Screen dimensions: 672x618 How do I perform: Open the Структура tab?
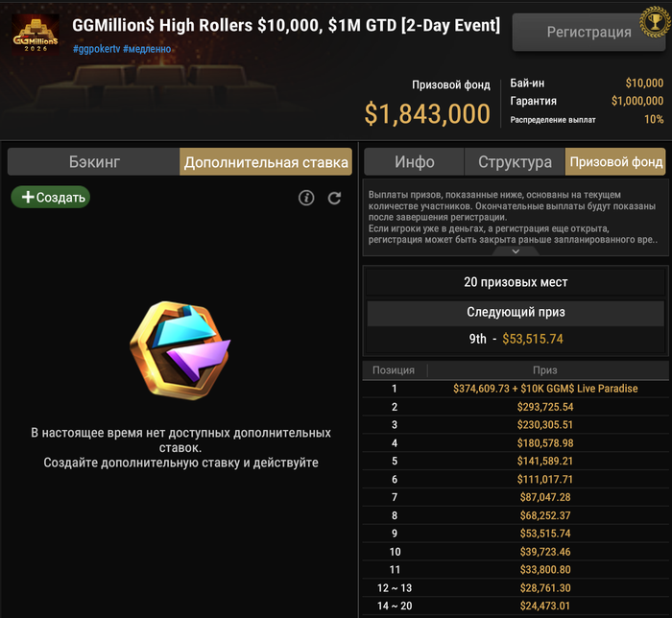(x=515, y=162)
